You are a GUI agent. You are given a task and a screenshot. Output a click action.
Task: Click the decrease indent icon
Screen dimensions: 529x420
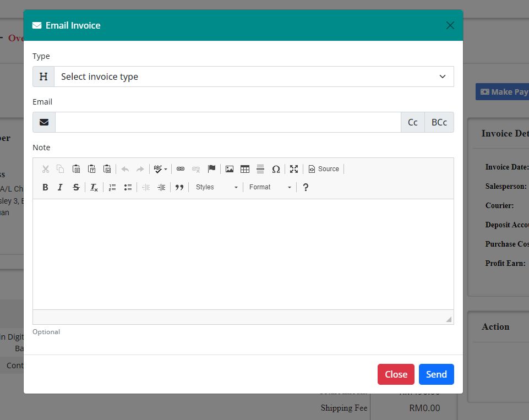[146, 187]
